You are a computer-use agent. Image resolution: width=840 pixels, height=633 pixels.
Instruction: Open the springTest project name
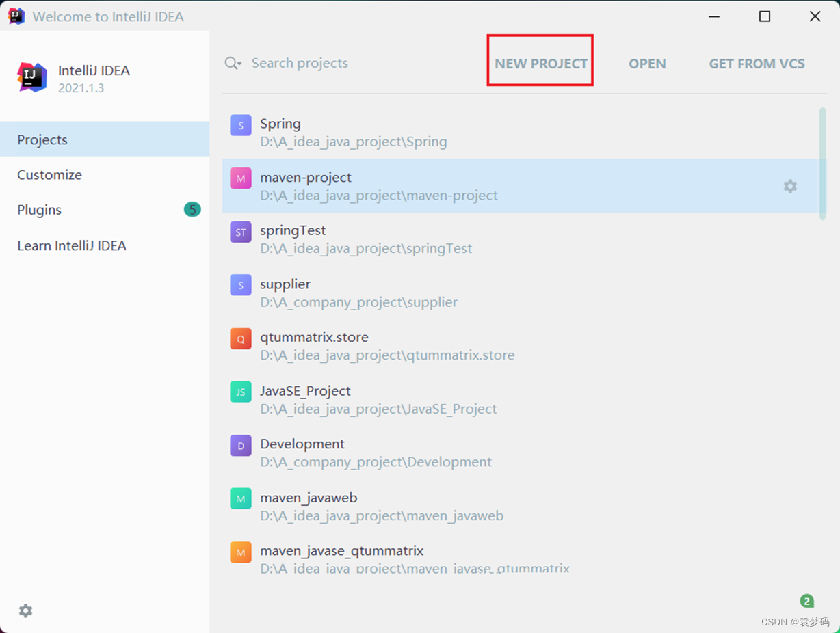[x=293, y=230]
